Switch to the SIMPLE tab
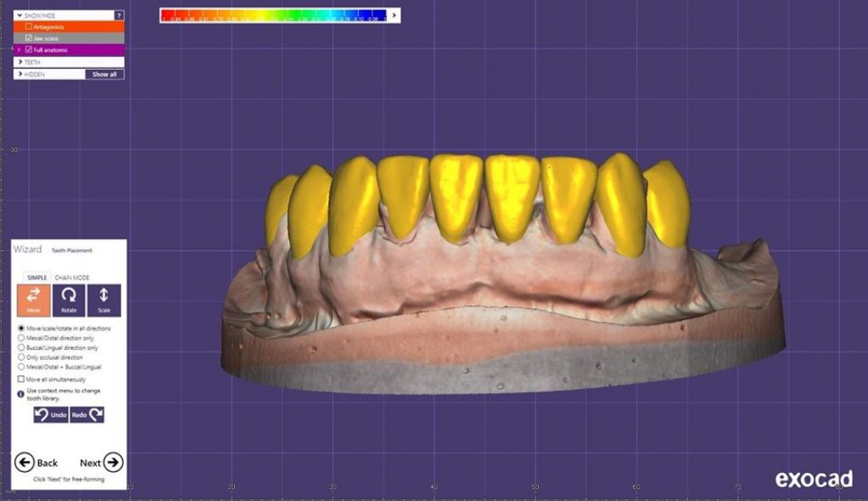Viewport: 868px width, 501px height. pos(37,277)
